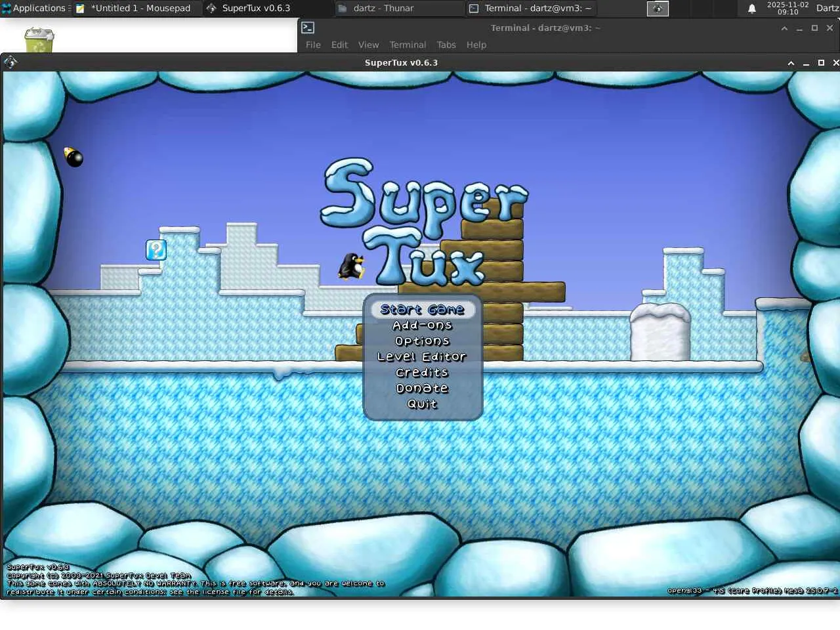Click the Terminal window title text
Image resolution: width=840 pixels, height=630 pixels.
coord(545,28)
